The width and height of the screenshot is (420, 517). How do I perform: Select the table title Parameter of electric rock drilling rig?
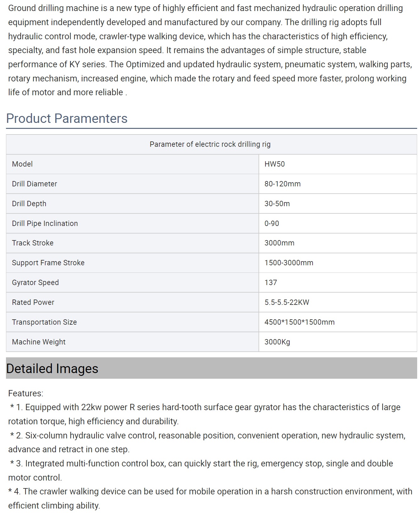point(210,144)
